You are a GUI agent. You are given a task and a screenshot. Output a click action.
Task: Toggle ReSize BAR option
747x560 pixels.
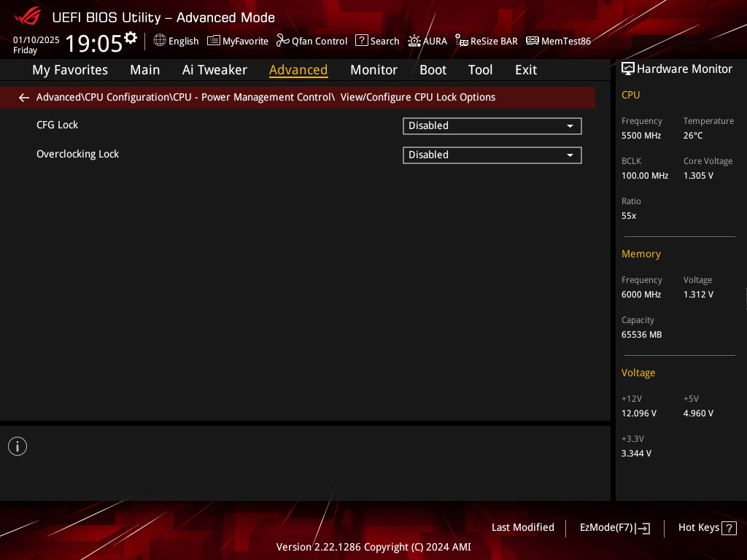tap(486, 41)
